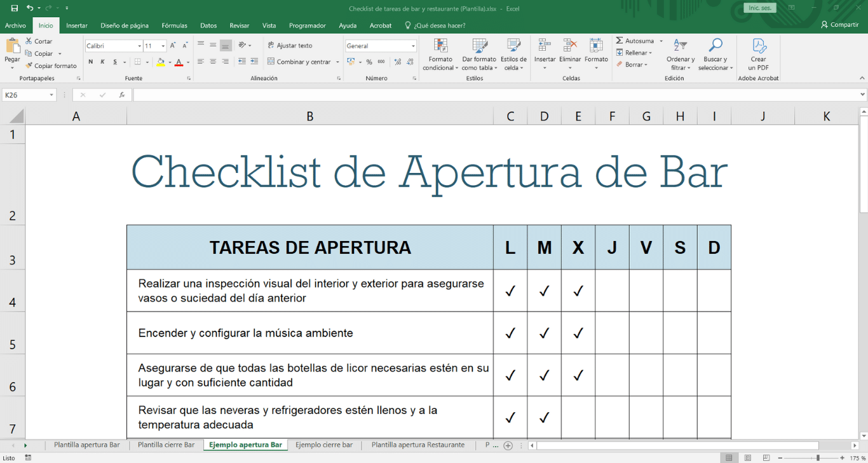Click the Compartir button

(839, 25)
